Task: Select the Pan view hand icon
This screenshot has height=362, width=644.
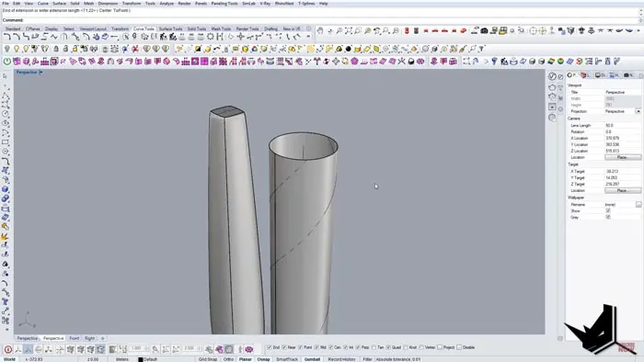Action: (320, 30)
